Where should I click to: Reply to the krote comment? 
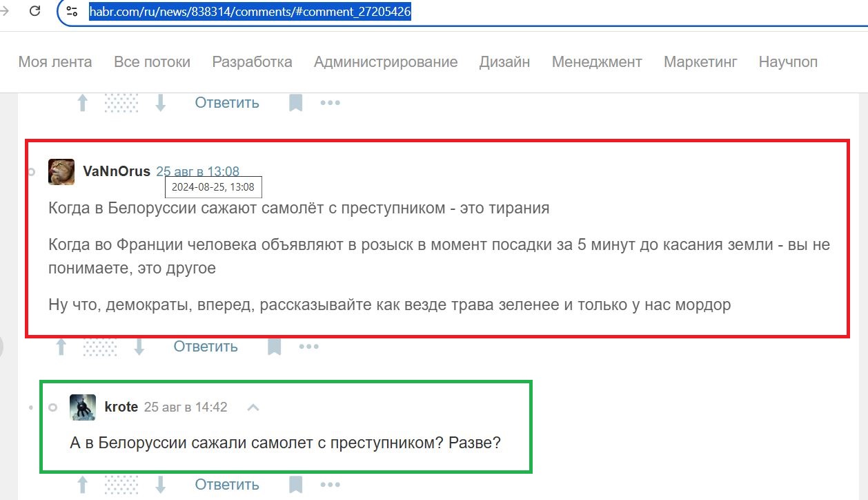click(x=227, y=485)
